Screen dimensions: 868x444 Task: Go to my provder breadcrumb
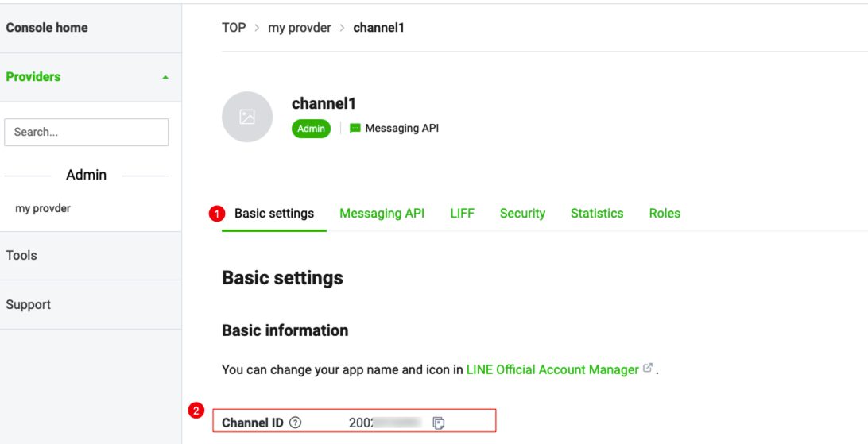point(300,28)
